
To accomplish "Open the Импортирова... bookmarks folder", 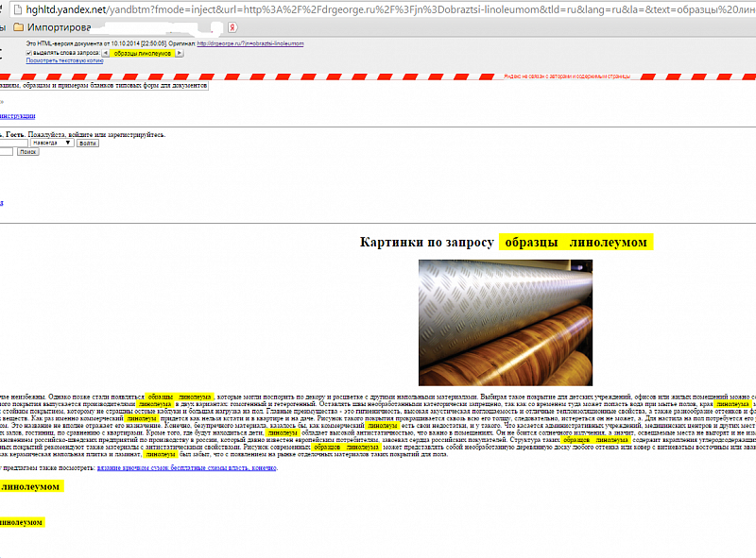I will coord(52,27).
